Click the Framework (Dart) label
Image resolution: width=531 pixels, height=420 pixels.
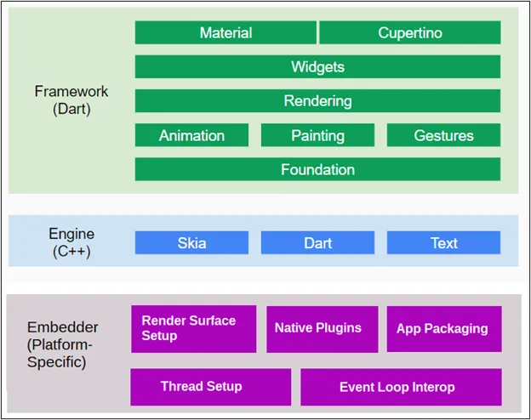coord(71,100)
